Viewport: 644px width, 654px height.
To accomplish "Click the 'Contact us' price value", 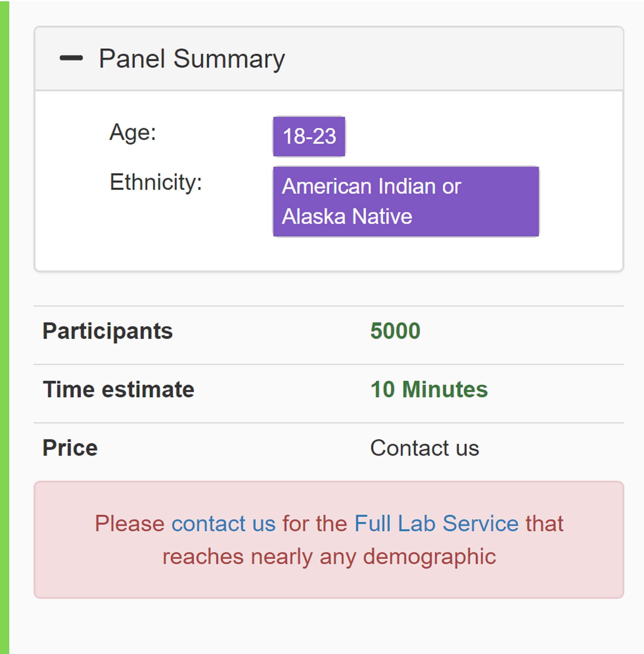I will point(425,448).
